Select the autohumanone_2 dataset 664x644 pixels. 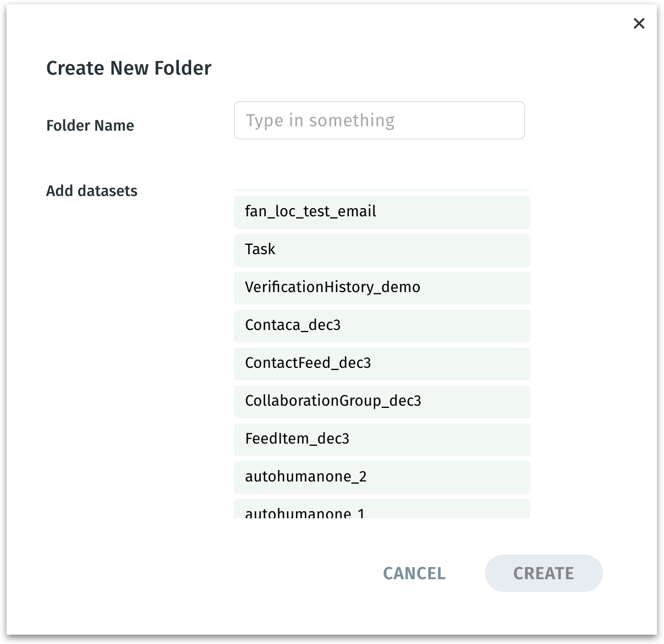pos(382,477)
